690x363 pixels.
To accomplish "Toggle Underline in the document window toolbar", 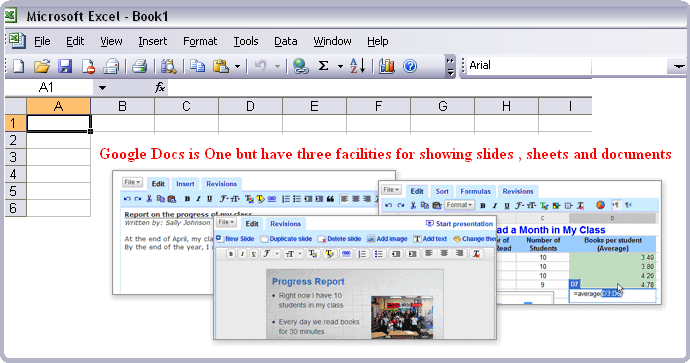I will [209, 199].
